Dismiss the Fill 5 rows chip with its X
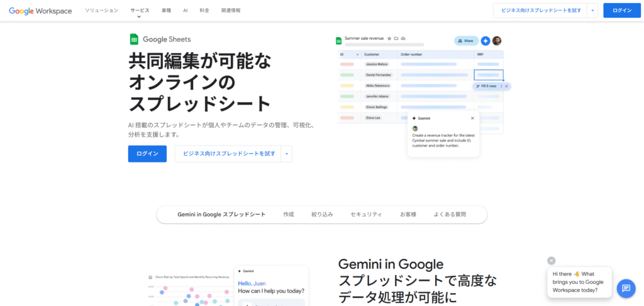The width and height of the screenshot is (644, 306). [506, 86]
